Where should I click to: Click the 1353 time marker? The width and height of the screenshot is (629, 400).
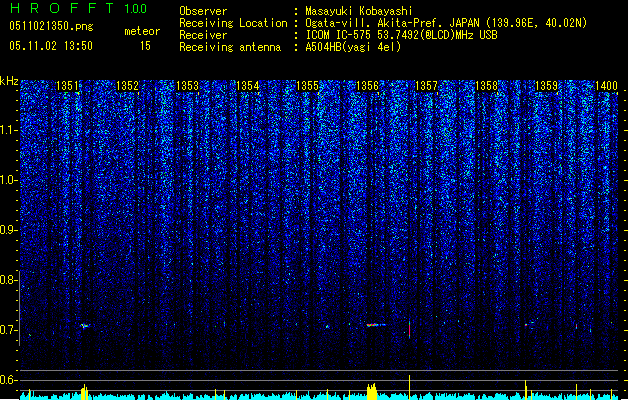point(187,86)
